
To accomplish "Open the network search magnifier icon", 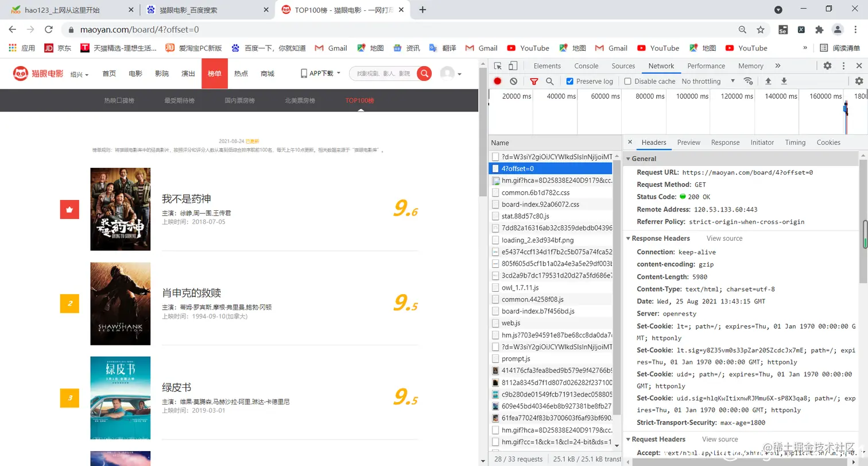I will 550,81.
